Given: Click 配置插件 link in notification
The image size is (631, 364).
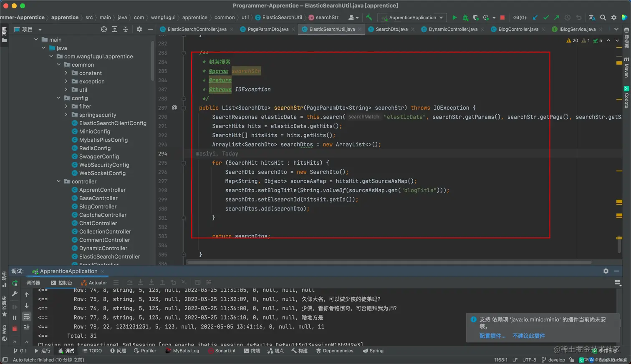Looking at the screenshot, I should (x=492, y=336).
